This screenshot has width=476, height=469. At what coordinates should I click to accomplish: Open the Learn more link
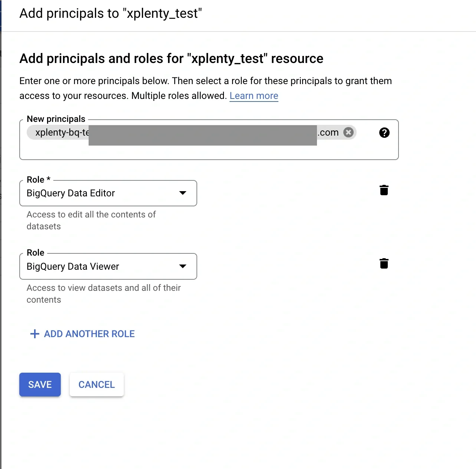point(254,96)
